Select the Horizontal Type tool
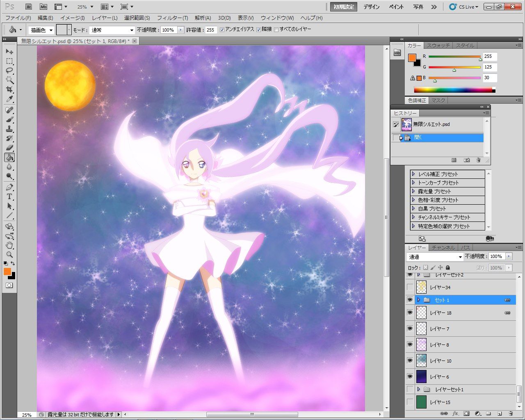 pos(9,197)
